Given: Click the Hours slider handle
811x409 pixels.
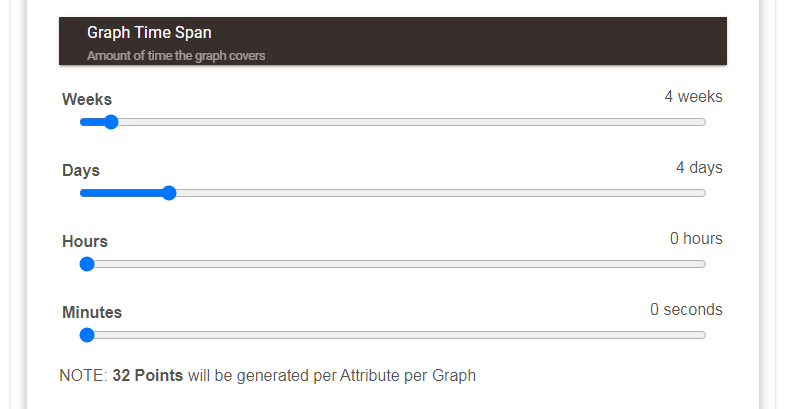Looking at the screenshot, I should [x=87, y=264].
